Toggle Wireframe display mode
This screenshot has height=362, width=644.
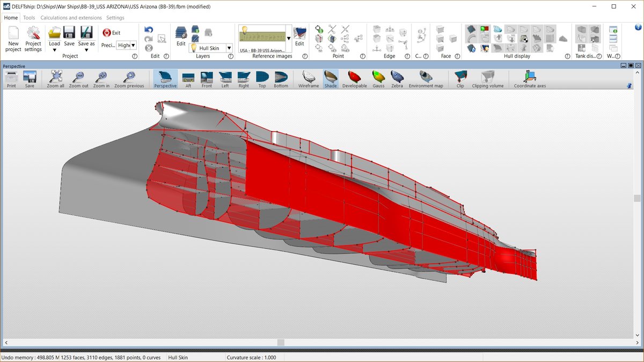pos(309,79)
